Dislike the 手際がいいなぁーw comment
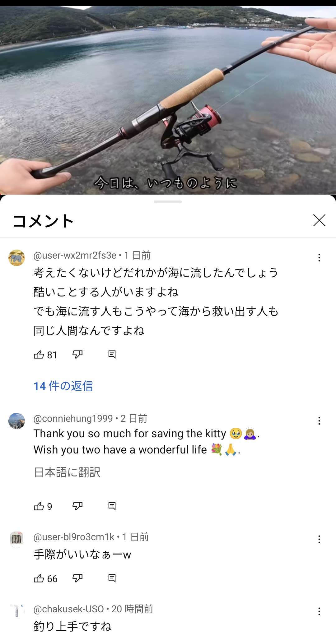The image size is (336, 644). click(77, 578)
